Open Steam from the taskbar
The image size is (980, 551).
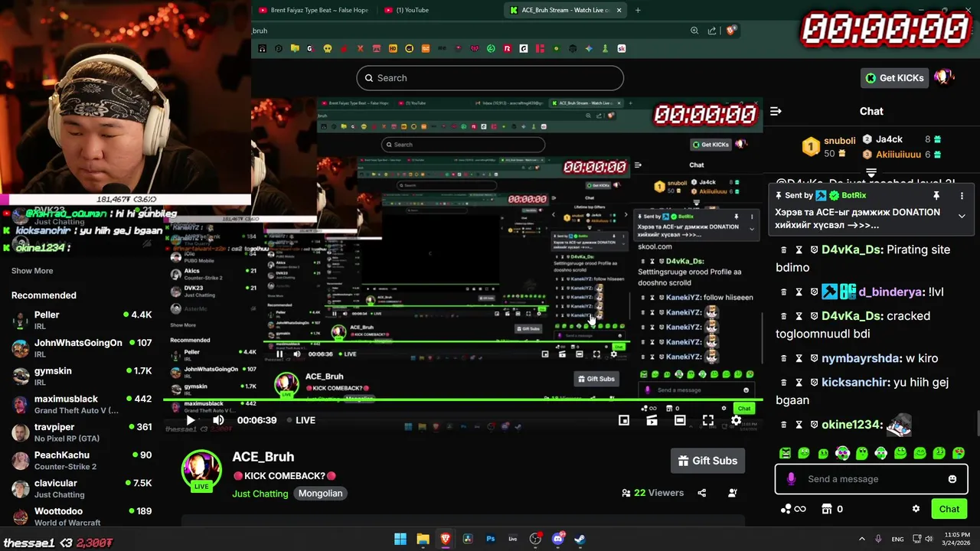point(580,539)
